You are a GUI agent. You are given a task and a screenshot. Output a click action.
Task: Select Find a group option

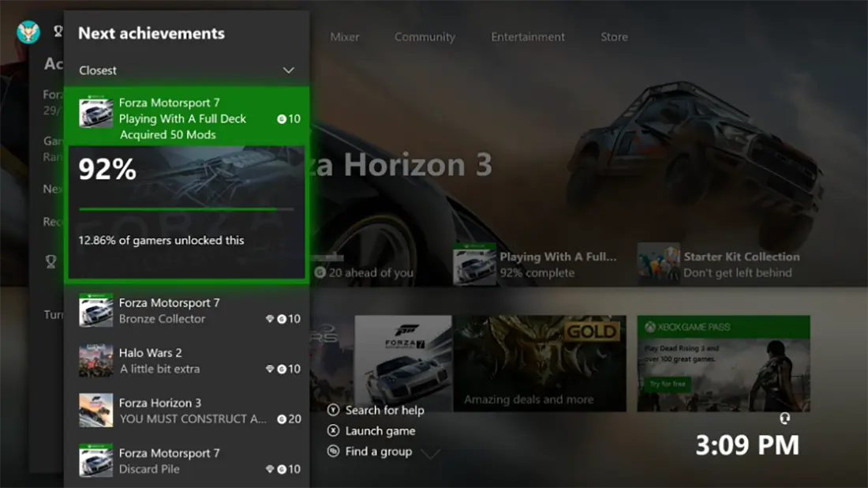click(379, 452)
